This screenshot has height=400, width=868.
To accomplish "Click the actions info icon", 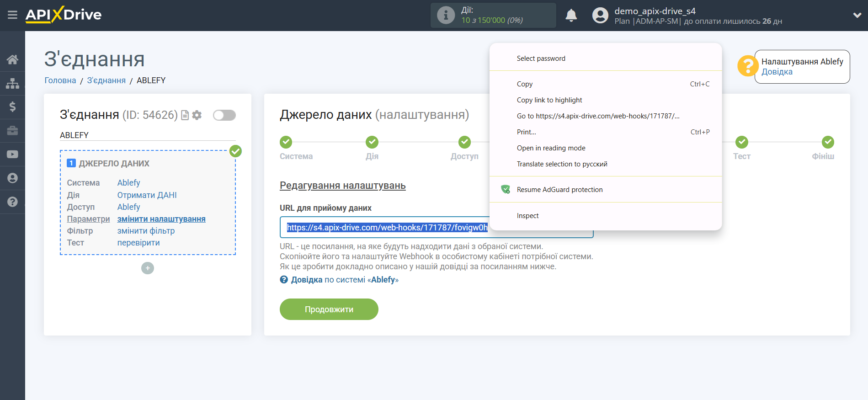I will tap(446, 15).
